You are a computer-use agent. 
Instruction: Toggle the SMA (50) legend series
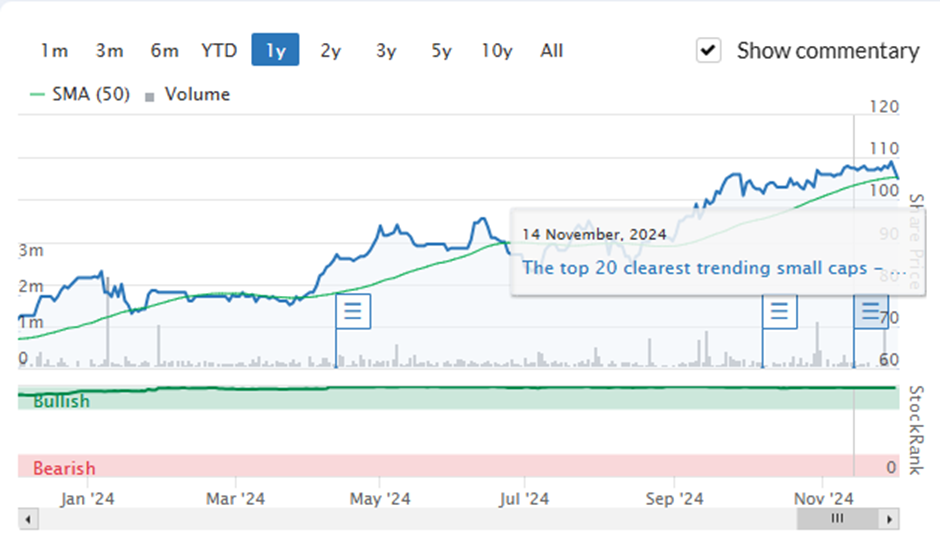click(80, 94)
